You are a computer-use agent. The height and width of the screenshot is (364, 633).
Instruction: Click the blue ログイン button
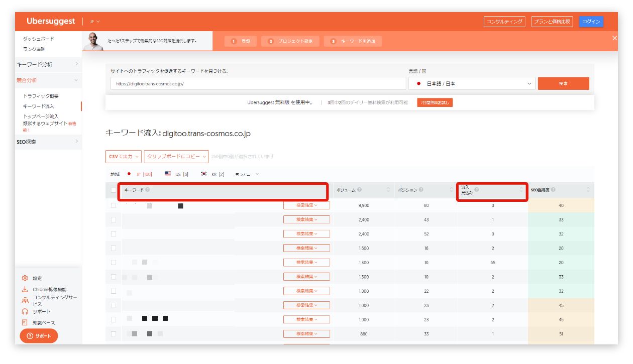pos(591,22)
